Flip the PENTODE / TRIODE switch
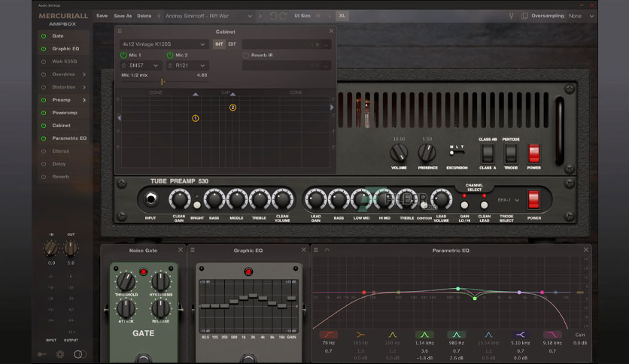The image size is (629, 364). click(x=511, y=153)
